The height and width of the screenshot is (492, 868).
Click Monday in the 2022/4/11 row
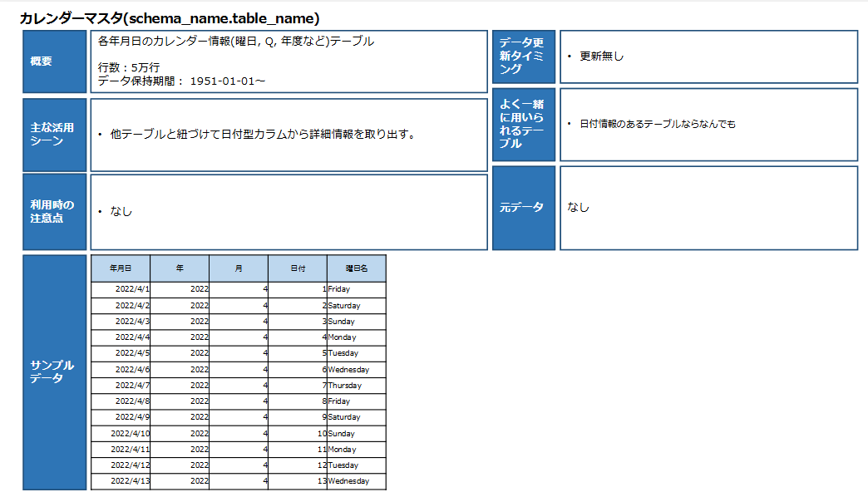click(x=357, y=450)
